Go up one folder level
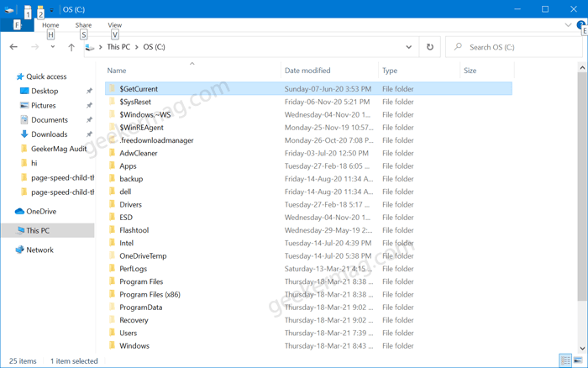 [x=71, y=47]
